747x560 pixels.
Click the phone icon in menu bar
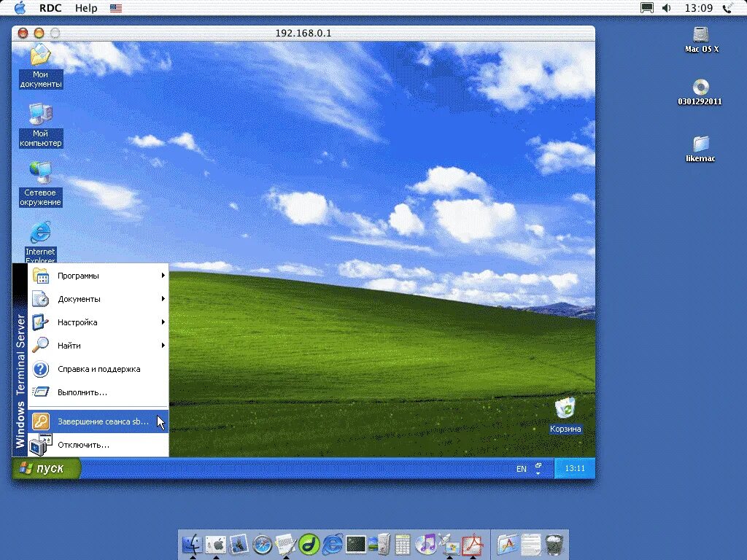tap(727, 8)
